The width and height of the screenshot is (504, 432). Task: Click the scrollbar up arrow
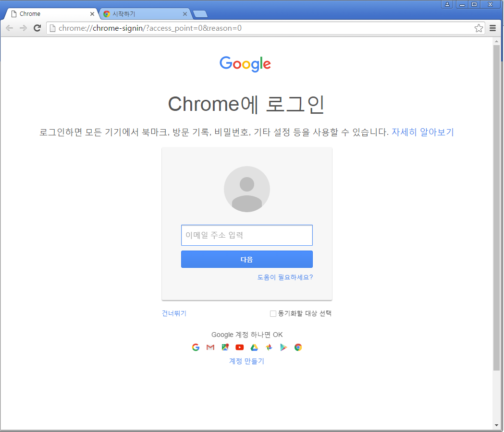click(x=497, y=41)
